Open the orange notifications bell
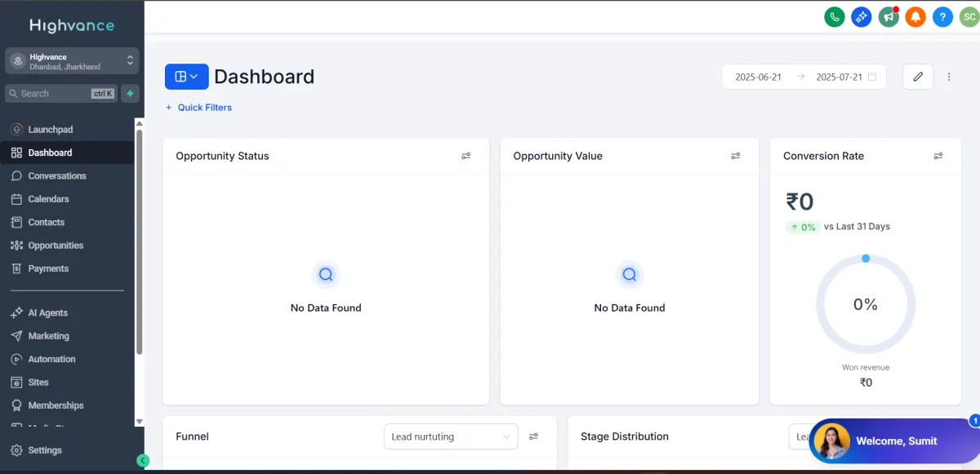This screenshot has width=980, height=474. point(915,16)
